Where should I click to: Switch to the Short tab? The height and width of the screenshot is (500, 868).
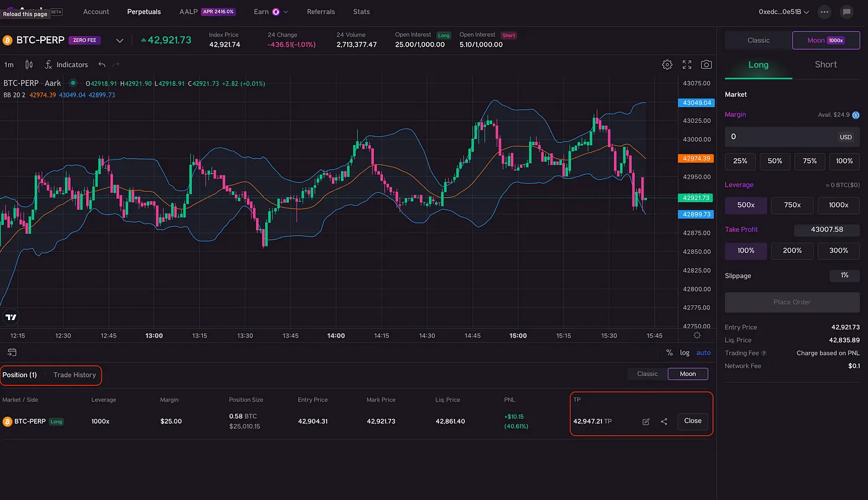tap(826, 65)
